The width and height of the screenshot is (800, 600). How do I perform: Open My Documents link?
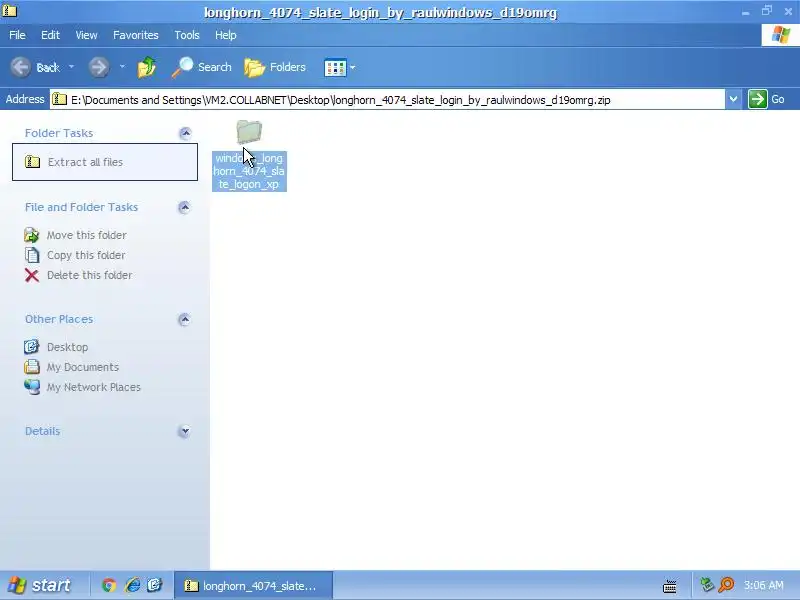point(83,367)
